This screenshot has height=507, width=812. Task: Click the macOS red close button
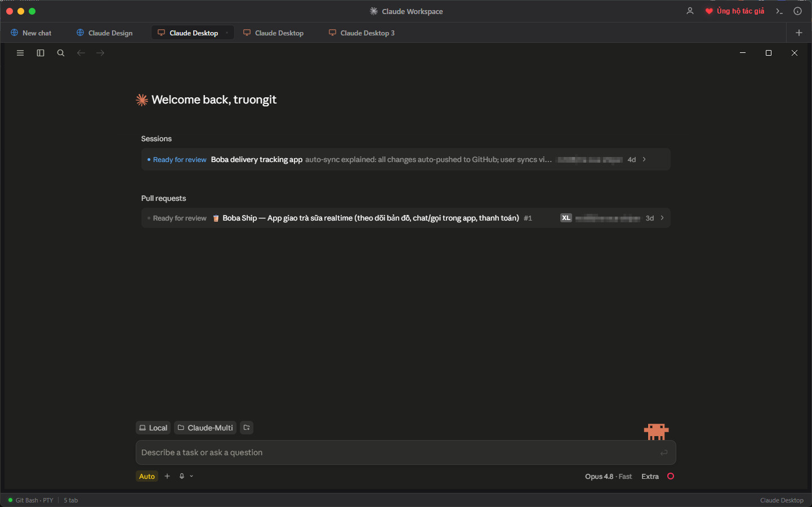pos(10,11)
